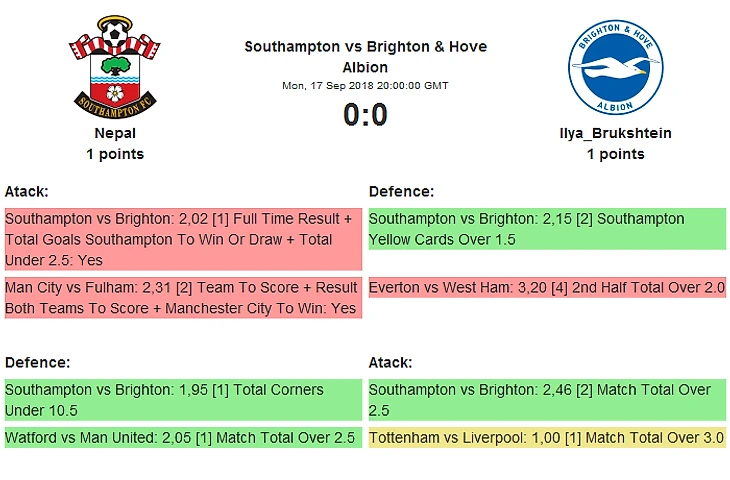The width and height of the screenshot is (730, 480).
Task: Click the left Atack: heading
Action: [x=27, y=191]
